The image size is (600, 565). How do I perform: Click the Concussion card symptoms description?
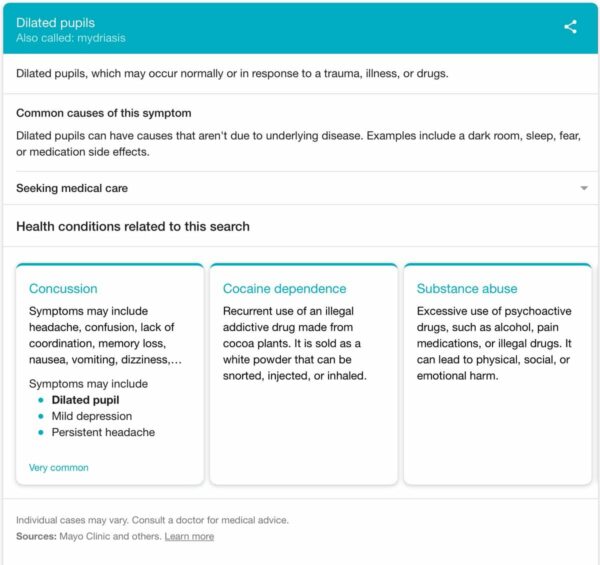pyautogui.click(x=105, y=335)
